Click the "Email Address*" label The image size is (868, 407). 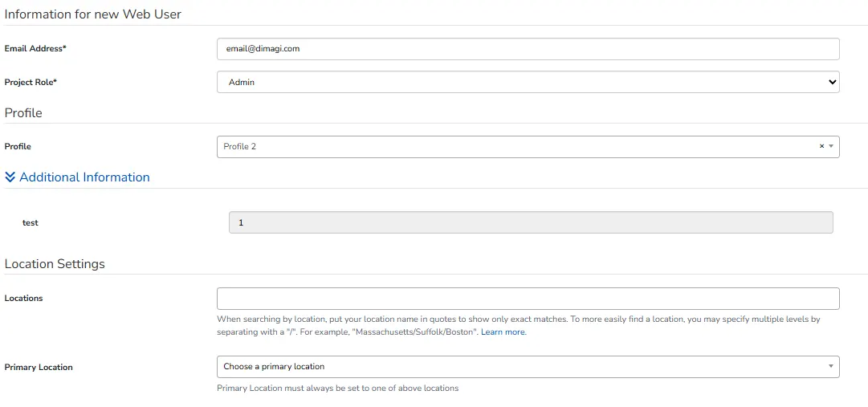(x=35, y=49)
